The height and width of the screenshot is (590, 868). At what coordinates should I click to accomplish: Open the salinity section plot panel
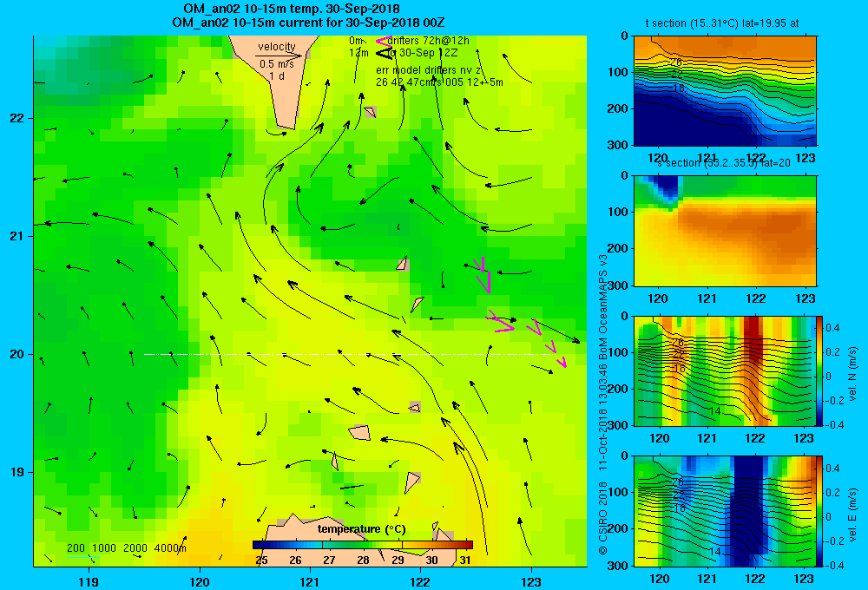[x=725, y=231]
